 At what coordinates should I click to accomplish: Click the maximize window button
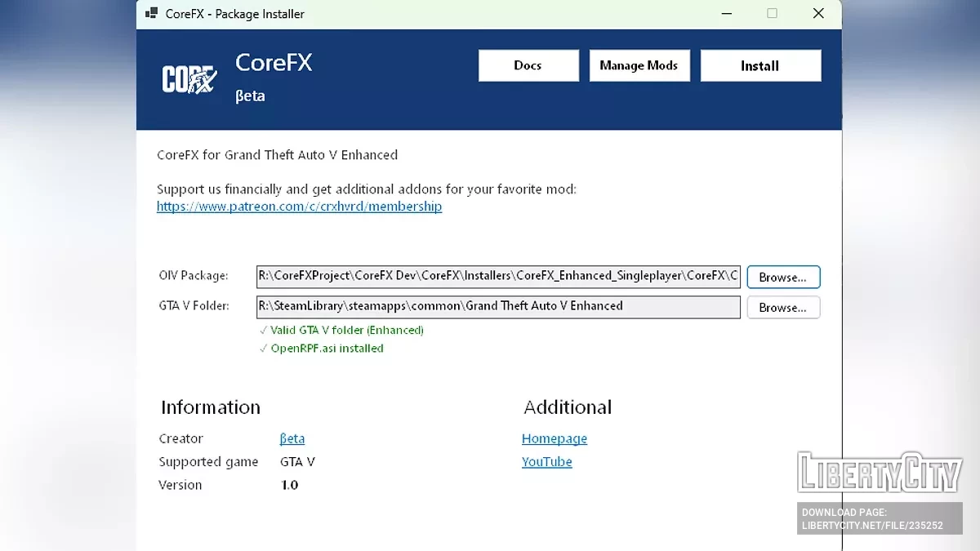pos(772,14)
